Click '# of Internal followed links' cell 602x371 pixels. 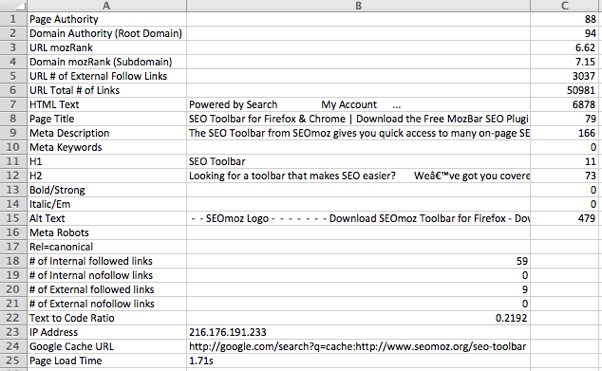point(107,261)
